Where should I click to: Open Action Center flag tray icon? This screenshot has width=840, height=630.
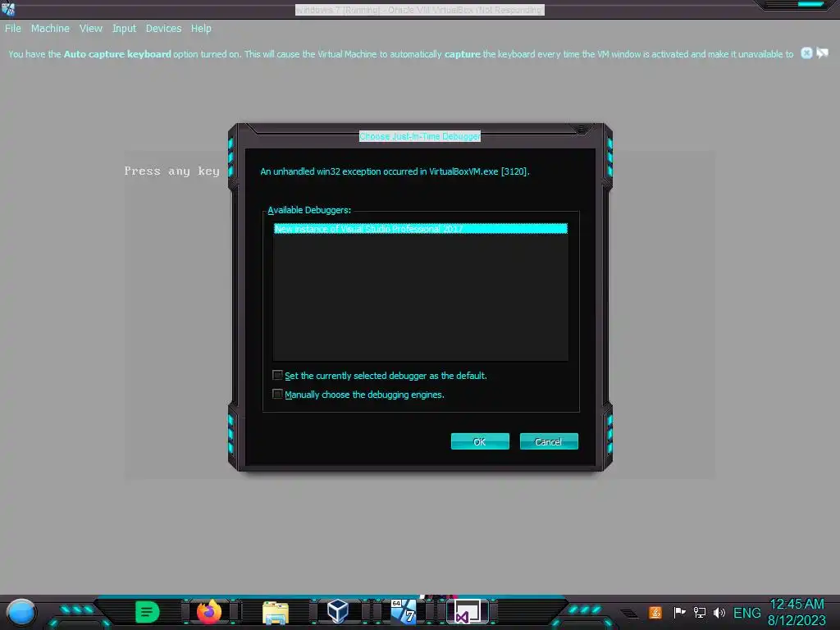pos(679,612)
